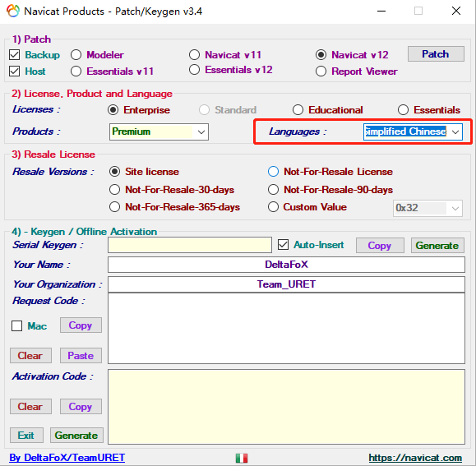Click Copy next to Auto-Insert

pos(380,246)
